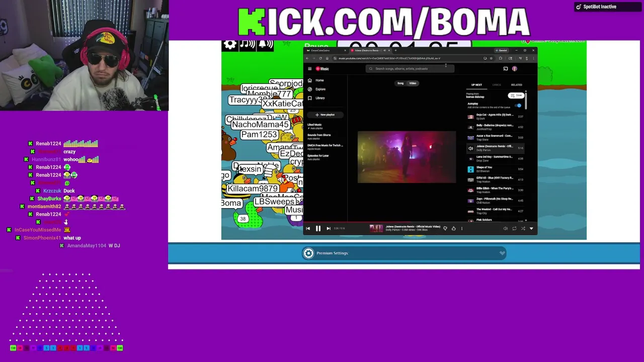Toggle repeat mode
Viewport: 644px width, 362px height.
[x=514, y=229]
